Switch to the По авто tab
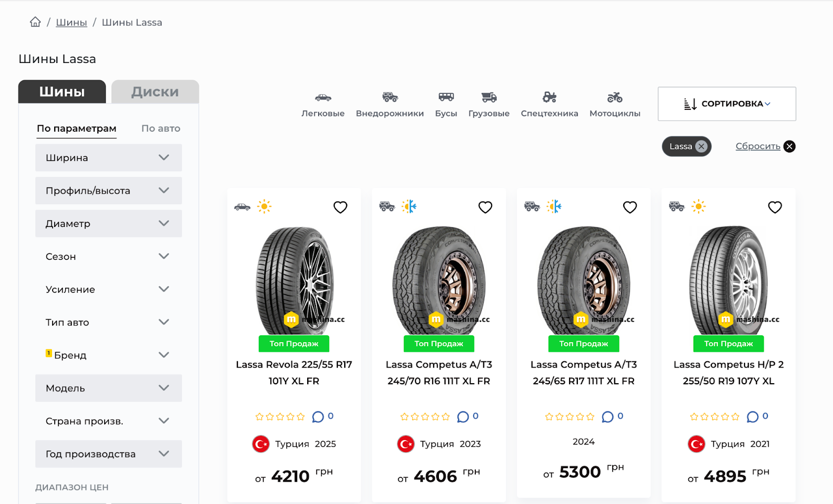This screenshot has height=504, width=833. click(x=160, y=129)
